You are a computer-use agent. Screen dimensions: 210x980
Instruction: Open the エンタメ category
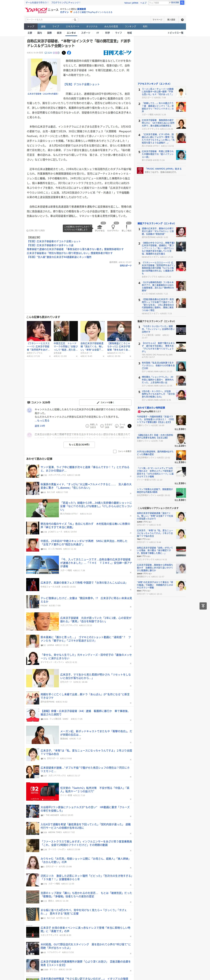point(71,33)
